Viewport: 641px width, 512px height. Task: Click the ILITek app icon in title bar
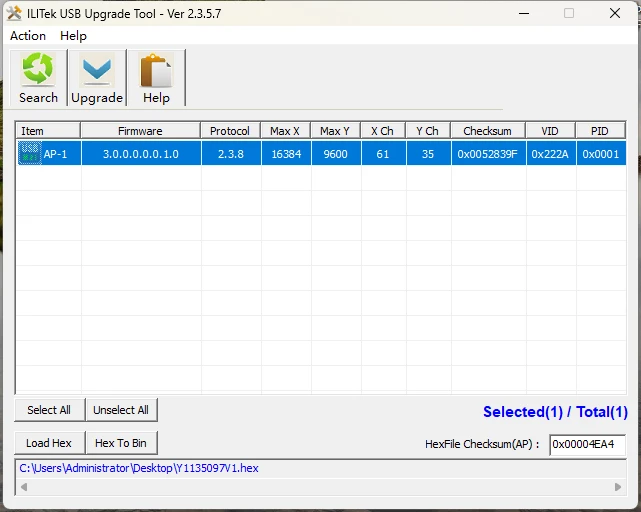(x=14, y=13)
